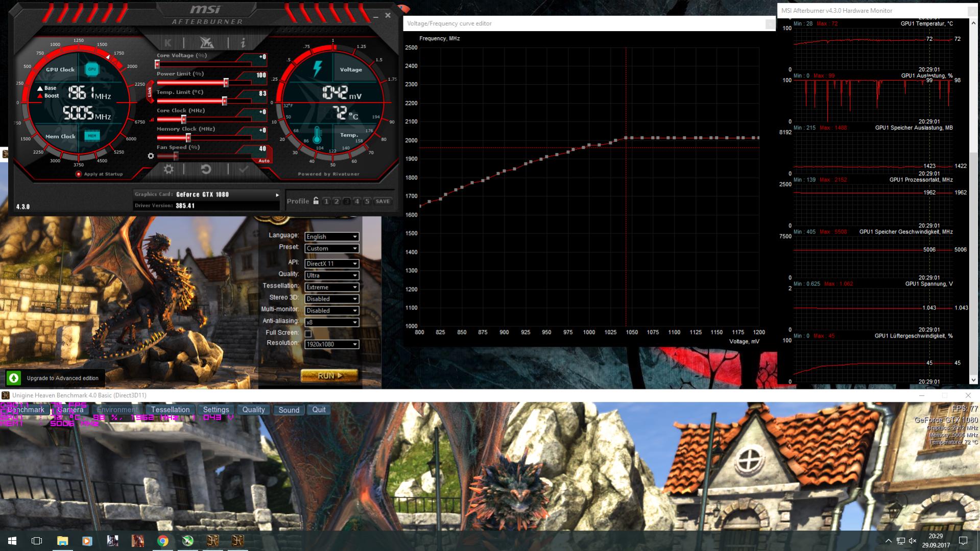
Task: Click the Quit button in Heaven
Action: (x=319, y=410)
